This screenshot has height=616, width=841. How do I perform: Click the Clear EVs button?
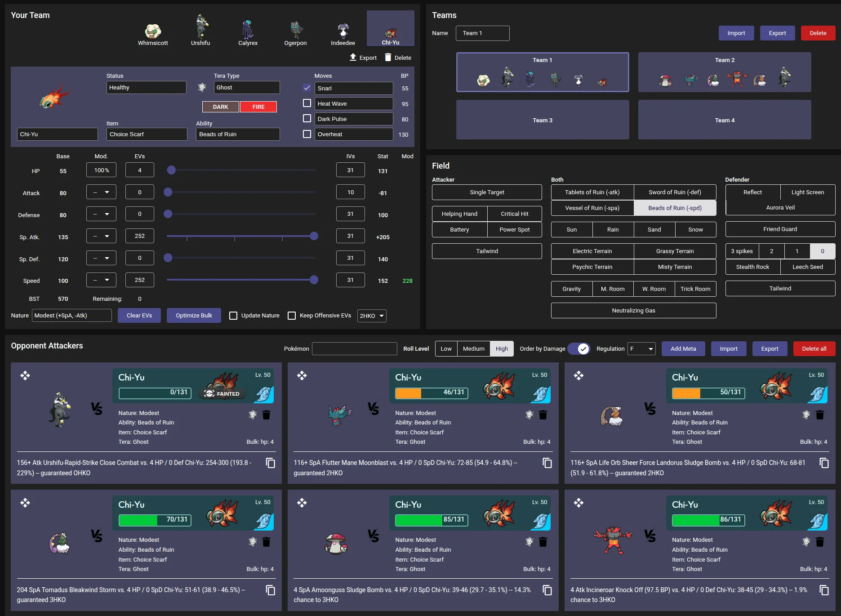[139, 316]
